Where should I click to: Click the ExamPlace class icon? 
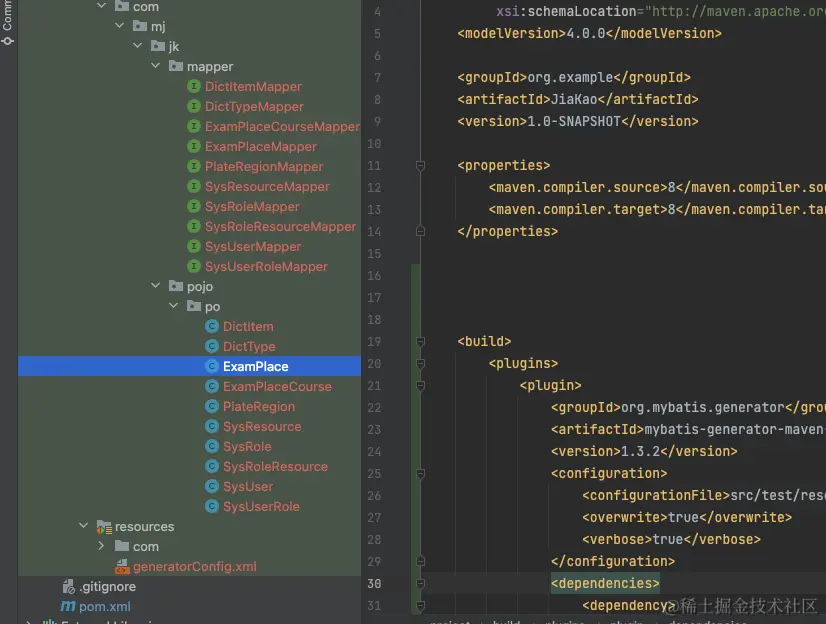(212, 367)
